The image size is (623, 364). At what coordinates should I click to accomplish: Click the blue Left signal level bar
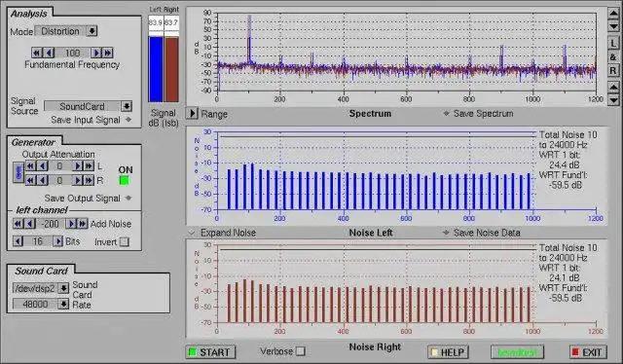coord(156,69)
